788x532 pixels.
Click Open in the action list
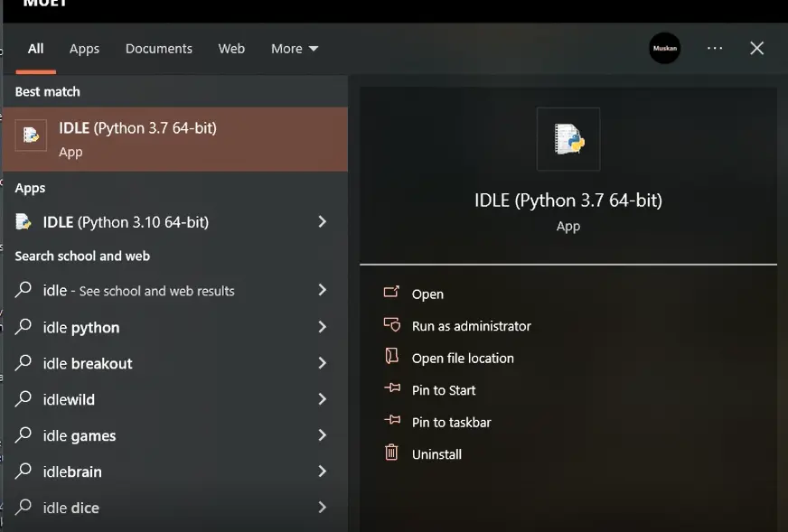pyautogui.click(x=427, y=294)
